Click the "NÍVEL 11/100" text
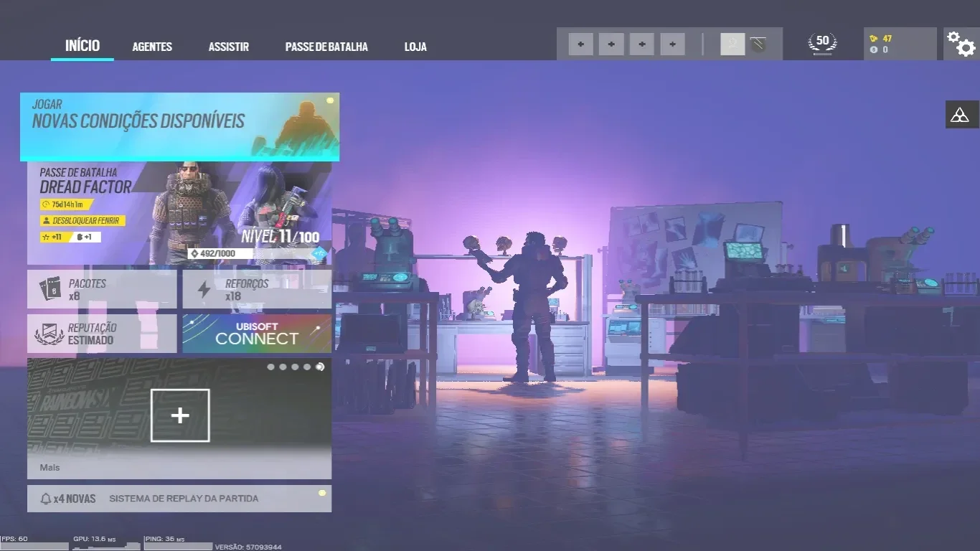The height and width of the screenshot is (551, 980). (280, 237)
